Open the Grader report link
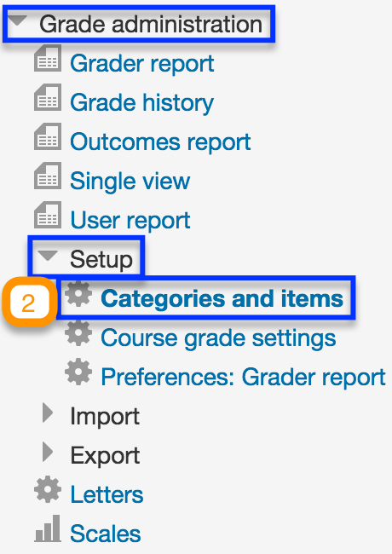Viewport: 392px width, 554px height. (x=142, y=64)
